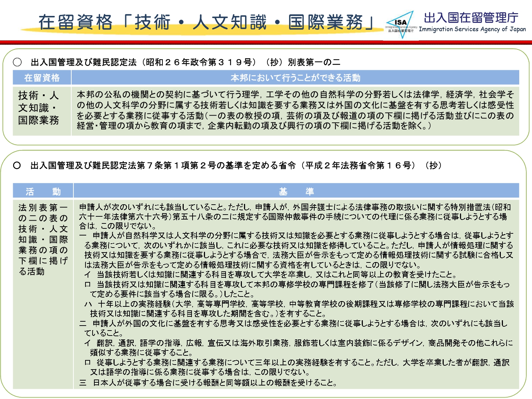The image size is (532, 399).
Task: Click item ハ 十年以上の実務経験
Action: pyautogui.click(x=299, y=309)
